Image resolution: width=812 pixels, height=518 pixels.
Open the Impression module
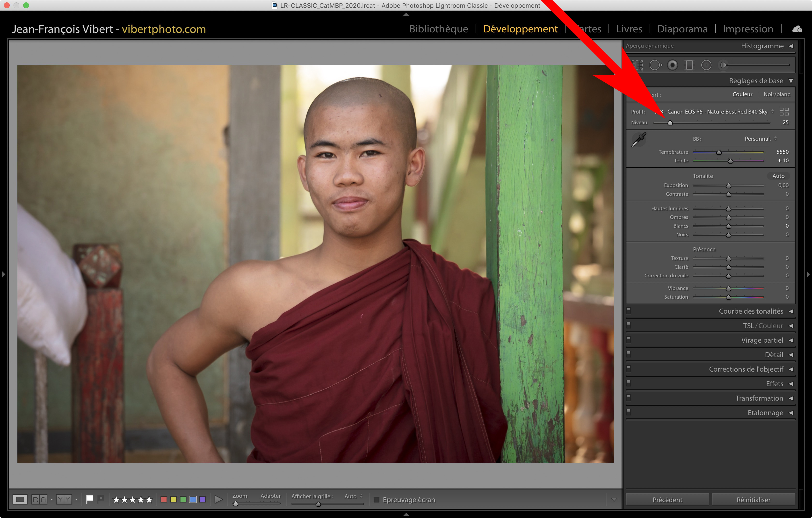pos(747,29)
